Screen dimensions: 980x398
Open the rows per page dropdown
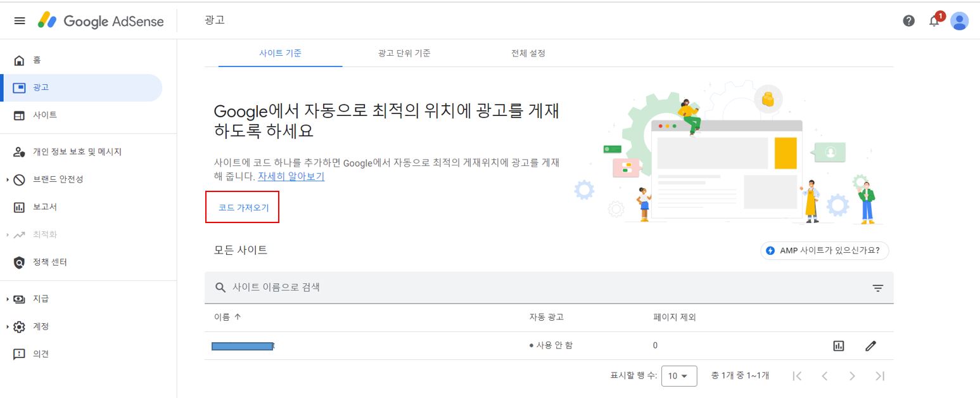[679, 376]
